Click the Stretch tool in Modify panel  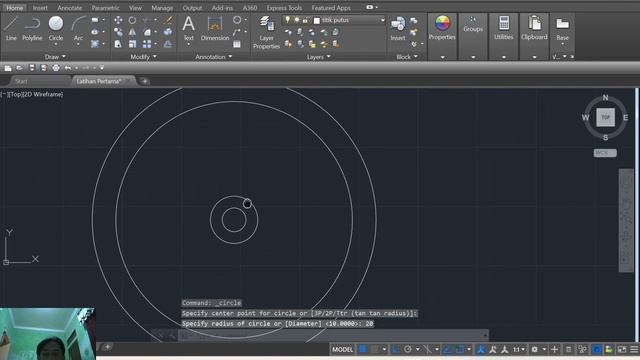[x=118, y=44]
